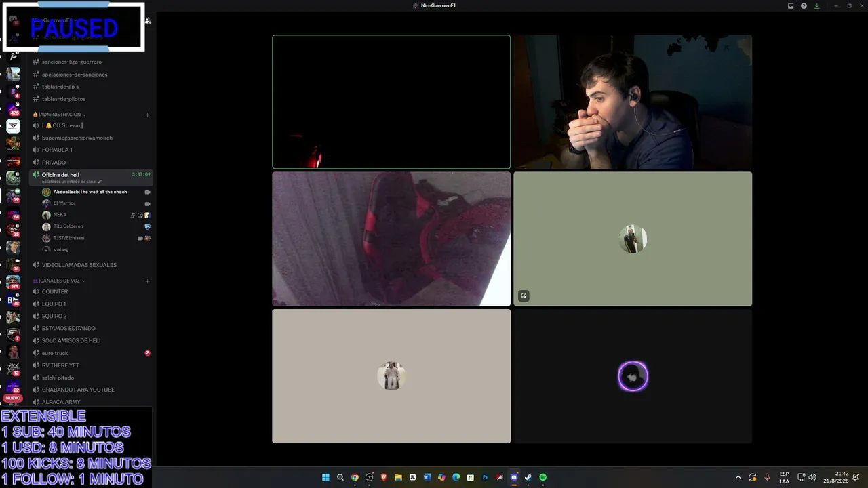Open the Windows Start menu
The height and width of the screenshot is (488, 868).
coord(325,477)
